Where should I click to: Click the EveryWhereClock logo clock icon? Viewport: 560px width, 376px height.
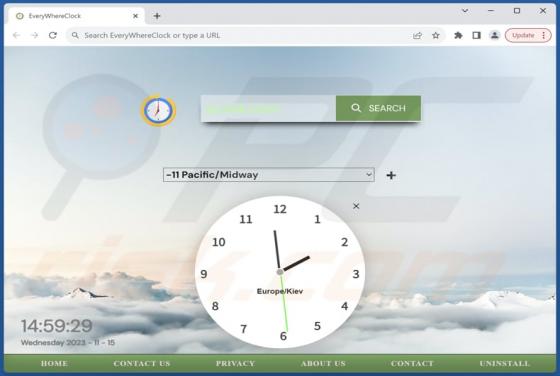[x=158, y=110]
